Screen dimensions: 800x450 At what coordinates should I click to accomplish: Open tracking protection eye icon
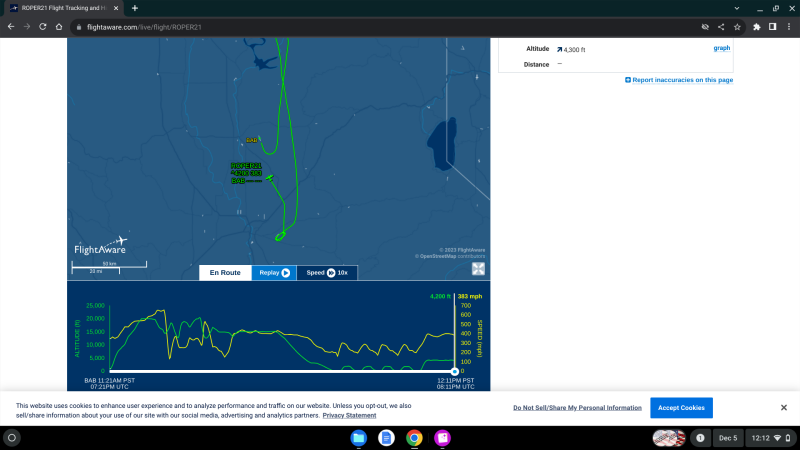pos(705,27)
